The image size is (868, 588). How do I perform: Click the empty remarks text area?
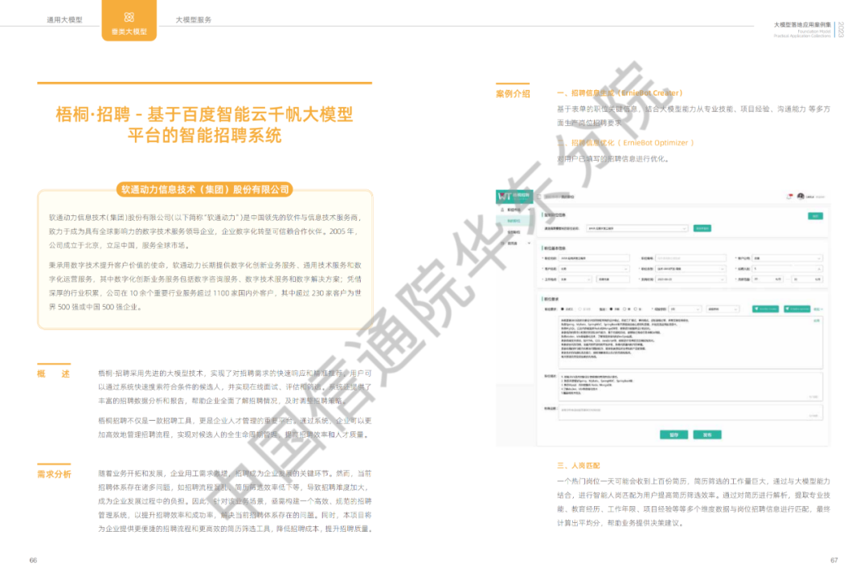690,412
